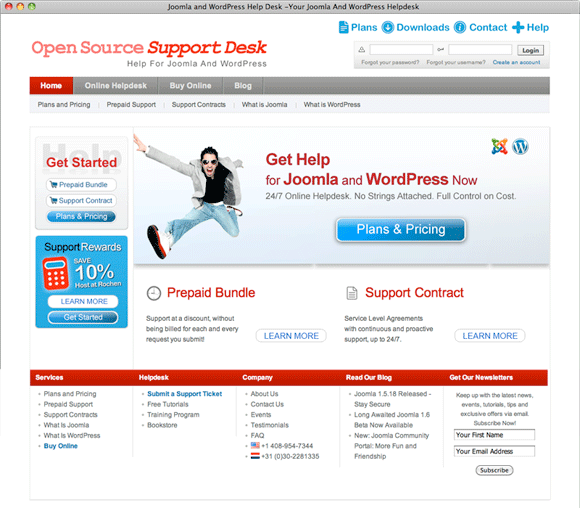Click the Prepaid Bundle cart button in Get Started
Image resolution: width=580 pixels, height=508 pixels.
pos(81,185)
